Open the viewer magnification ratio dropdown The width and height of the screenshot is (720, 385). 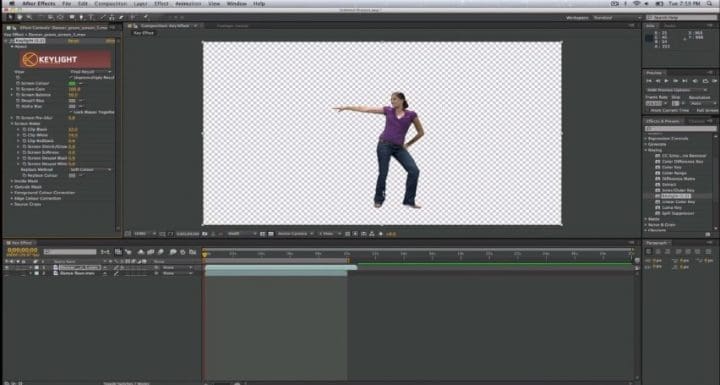click(144, 234)
